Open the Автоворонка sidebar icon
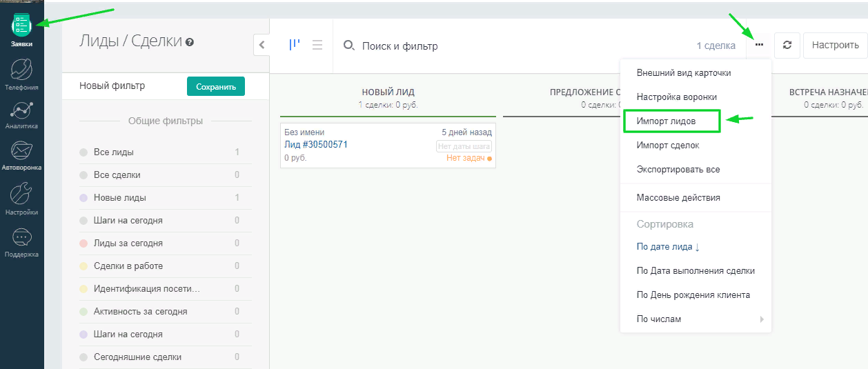The image size is (868, 369). point(21,157)
